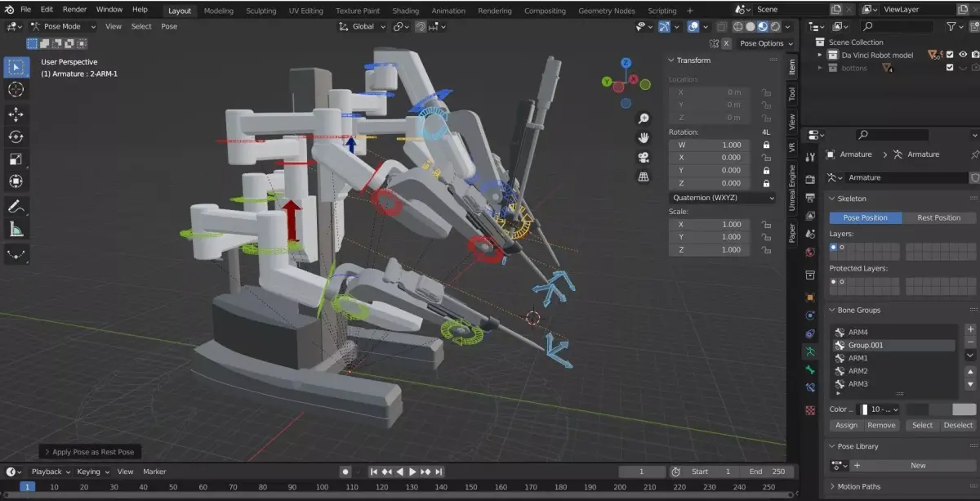Toggle camera view icon
The image size is (980, 501).
click(644, 157)
